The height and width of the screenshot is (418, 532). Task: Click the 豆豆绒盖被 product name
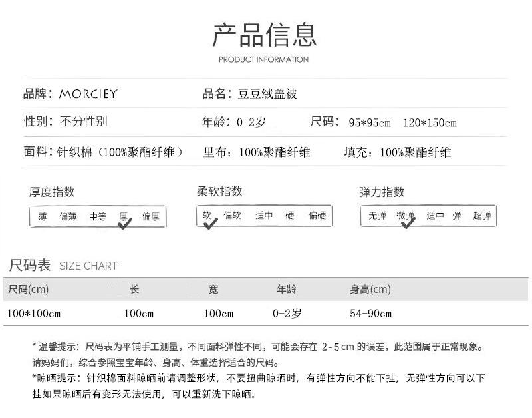pyautogui.click(x=267, y=94)
